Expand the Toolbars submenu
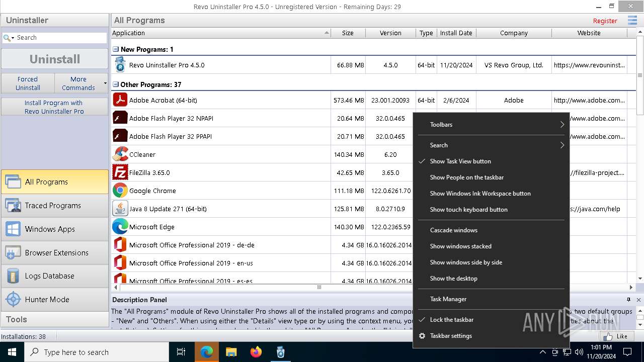 click(x=491, y=125)
